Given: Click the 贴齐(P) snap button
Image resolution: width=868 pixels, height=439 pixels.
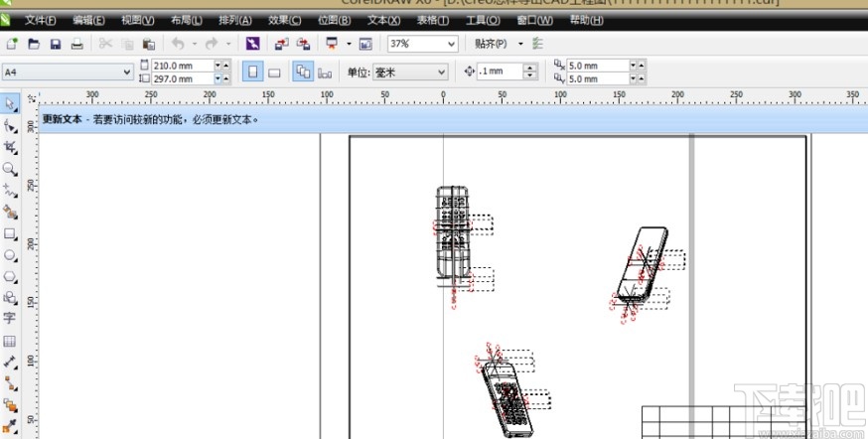Looking at the screenshot, I should point(491,44).
